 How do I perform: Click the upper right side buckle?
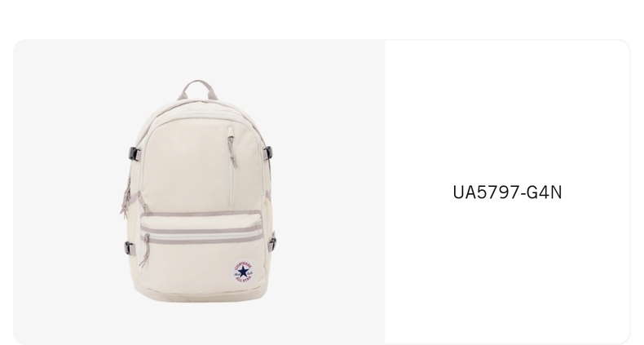pos(267,154)
